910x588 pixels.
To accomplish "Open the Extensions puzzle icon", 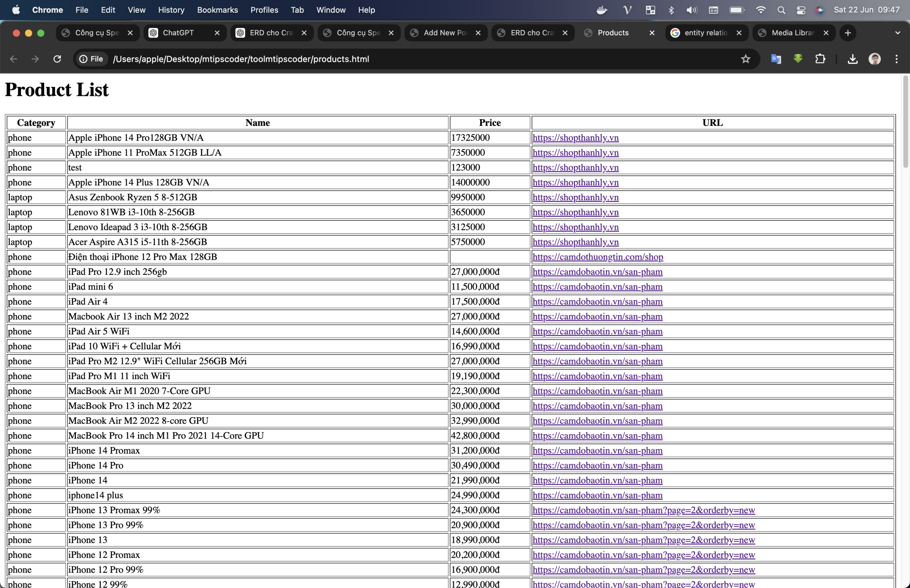I will (820, 59).
